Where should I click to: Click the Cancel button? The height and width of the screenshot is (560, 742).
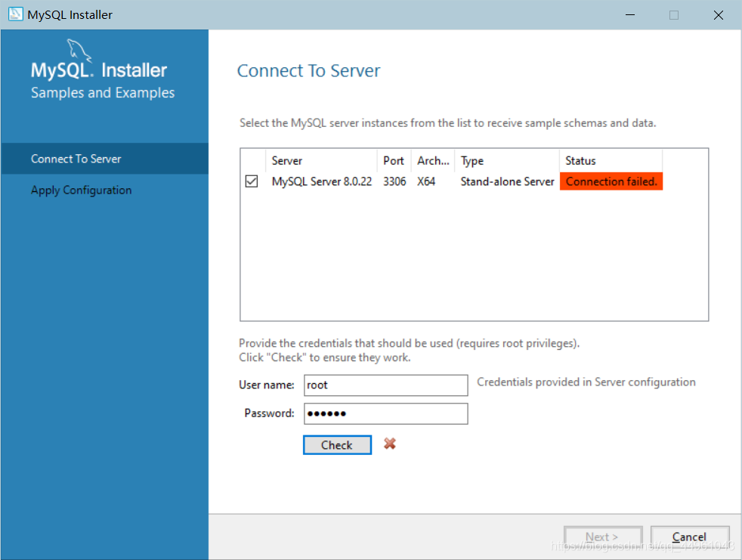(689, 537)
